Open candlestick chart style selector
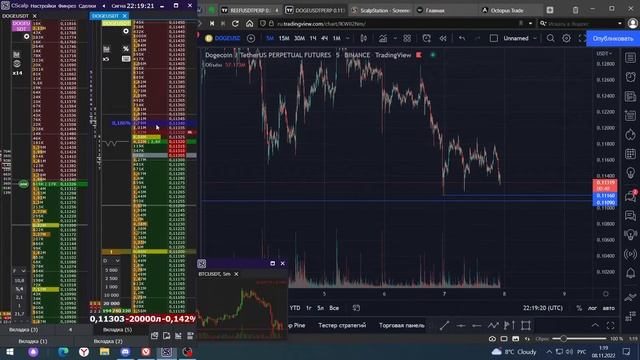Viewport: 640px width, 360px height. (363, 38)
